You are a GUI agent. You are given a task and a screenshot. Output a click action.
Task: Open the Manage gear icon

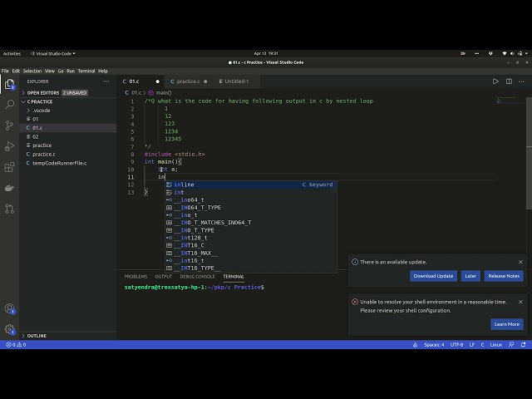9,329
